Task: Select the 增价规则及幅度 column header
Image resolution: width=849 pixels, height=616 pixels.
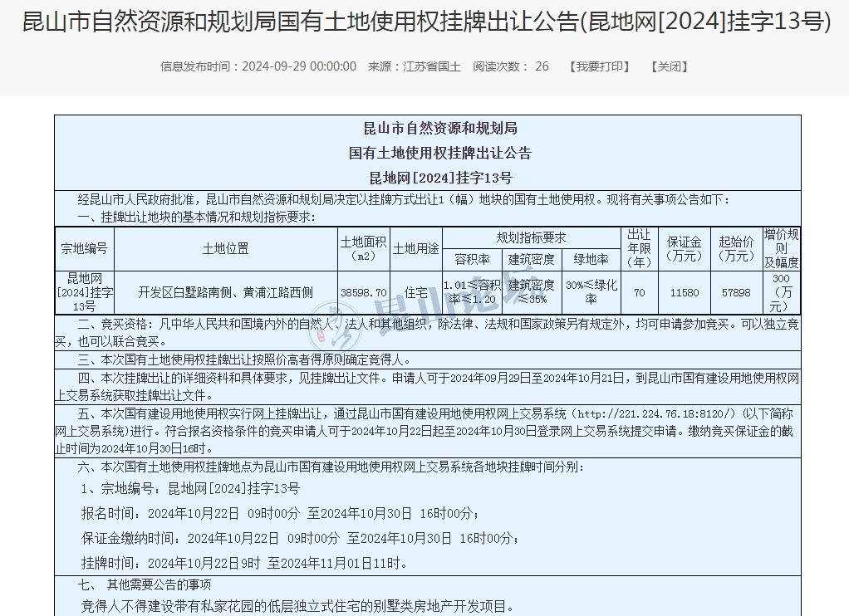Action: tap(781, 249)
